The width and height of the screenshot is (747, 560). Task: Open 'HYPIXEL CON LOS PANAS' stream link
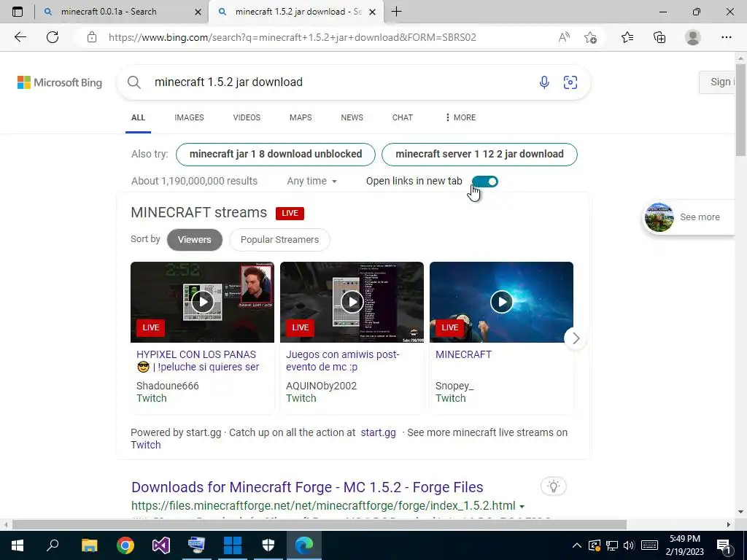click(198, 361)
